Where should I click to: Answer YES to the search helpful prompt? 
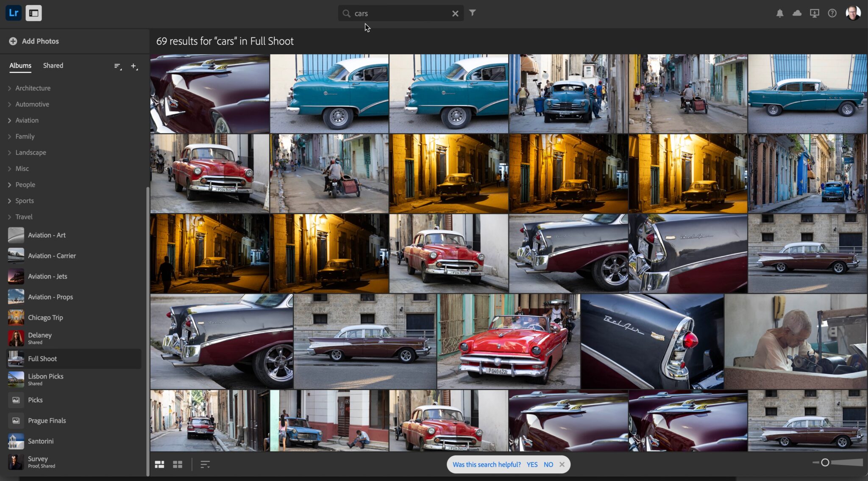[532, 464]
